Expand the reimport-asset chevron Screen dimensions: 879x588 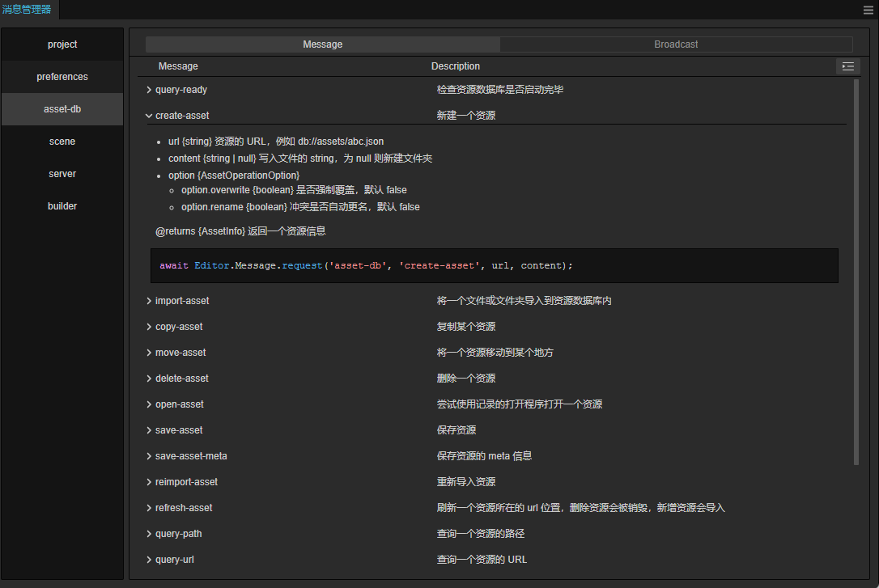149,481
